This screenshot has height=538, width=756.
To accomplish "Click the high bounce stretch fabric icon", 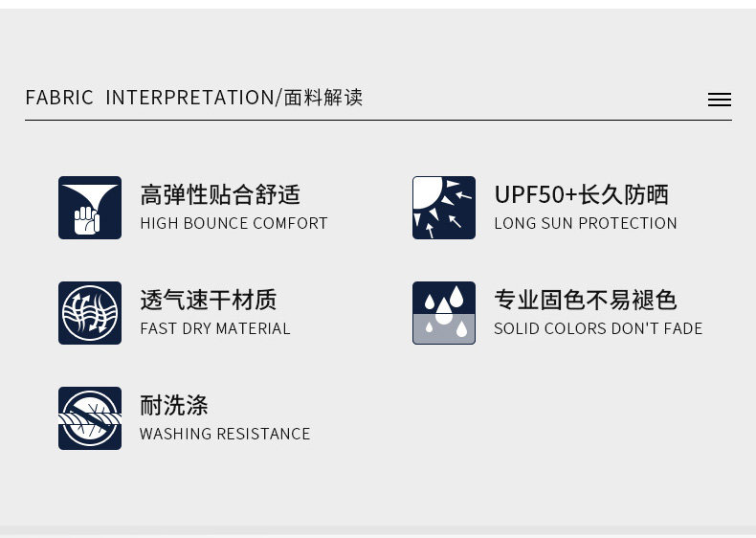I will click(90, 208).
